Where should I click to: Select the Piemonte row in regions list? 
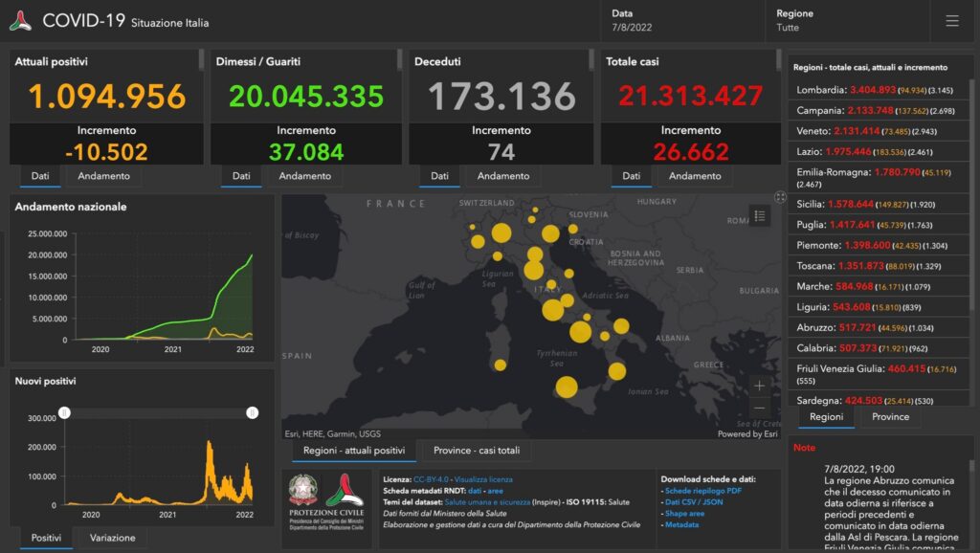879,246
